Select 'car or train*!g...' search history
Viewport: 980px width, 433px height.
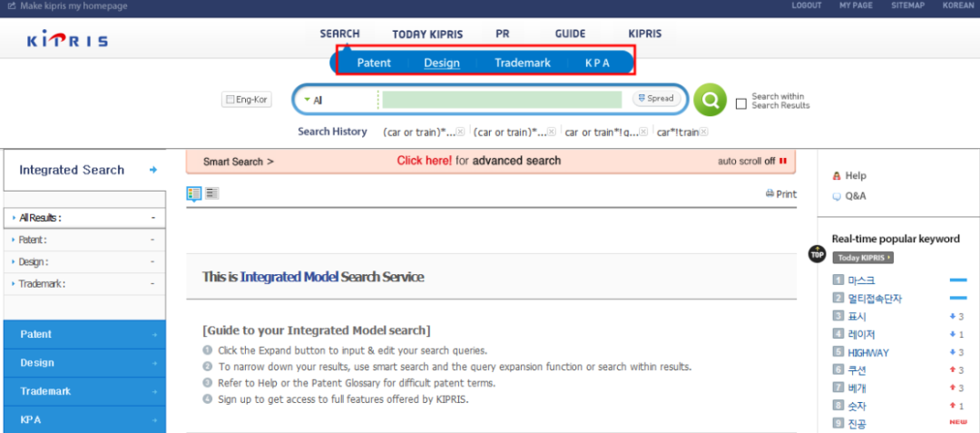point(602,133)
